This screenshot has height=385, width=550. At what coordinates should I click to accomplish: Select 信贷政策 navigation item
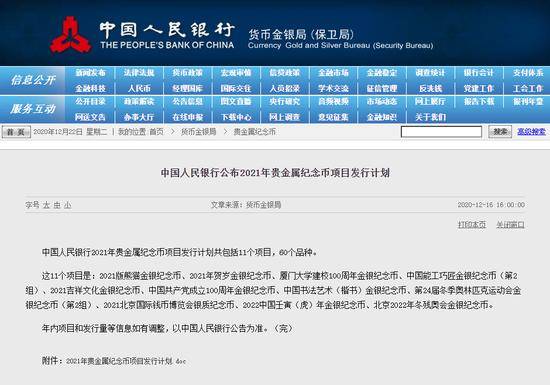(x=284, y=73)
